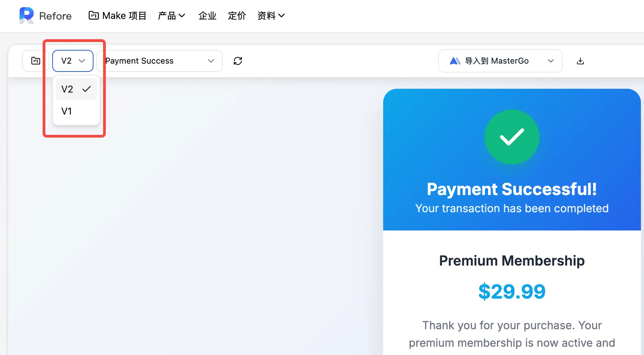The width and height of the screenshot is (644, 355).
Task: Click the download icon in the toolbar
Action: coord(580,61)
